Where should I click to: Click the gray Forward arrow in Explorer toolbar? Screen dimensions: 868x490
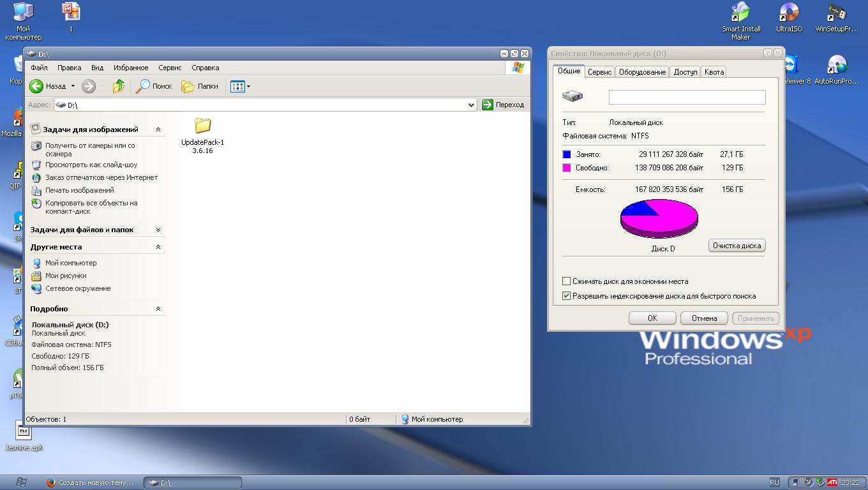[89, 86]
